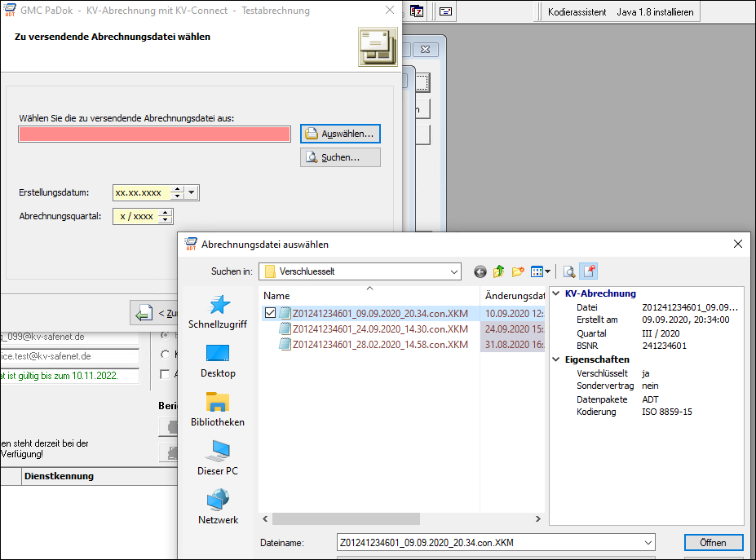Viewport: 756px width, 560px height.
Task: Select Netzwerk in the places bar
Action: pos(218,507)
